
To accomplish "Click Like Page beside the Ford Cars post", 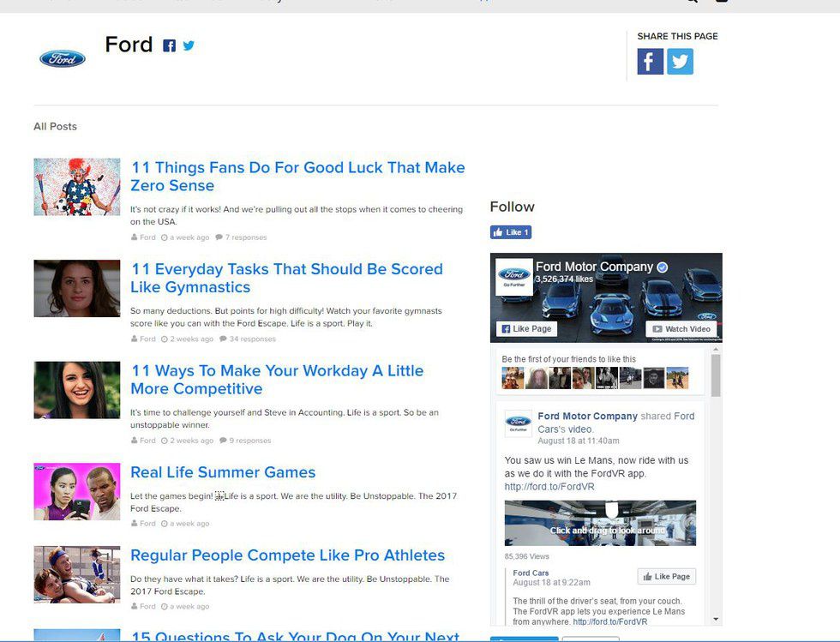I will pos(666,577).
